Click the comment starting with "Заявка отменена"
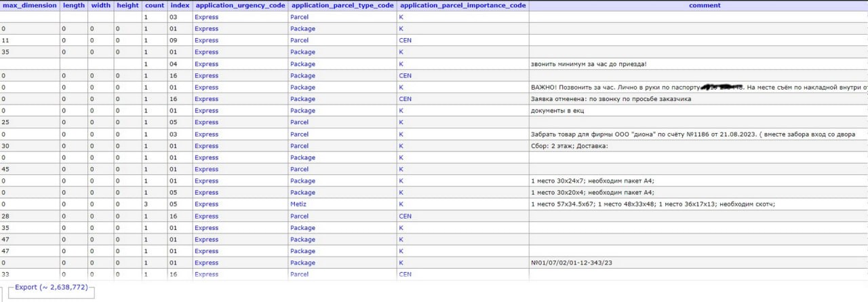 click(610, 99)
